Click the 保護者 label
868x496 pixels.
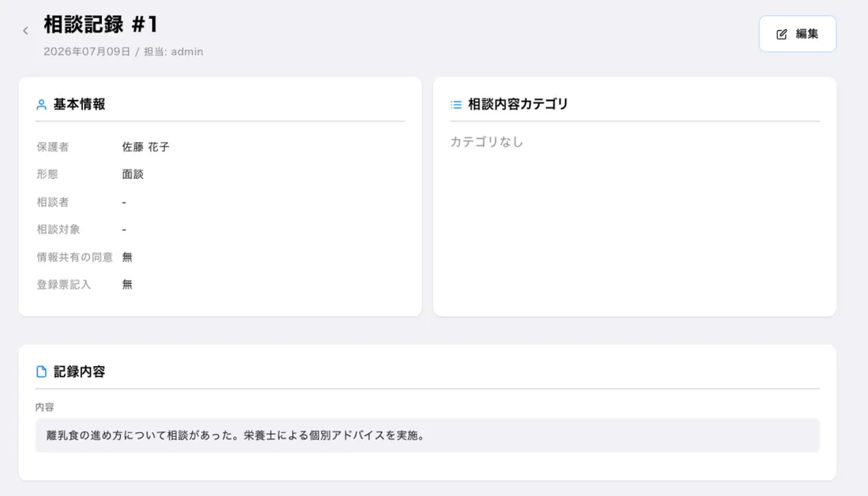coord(53,147)
